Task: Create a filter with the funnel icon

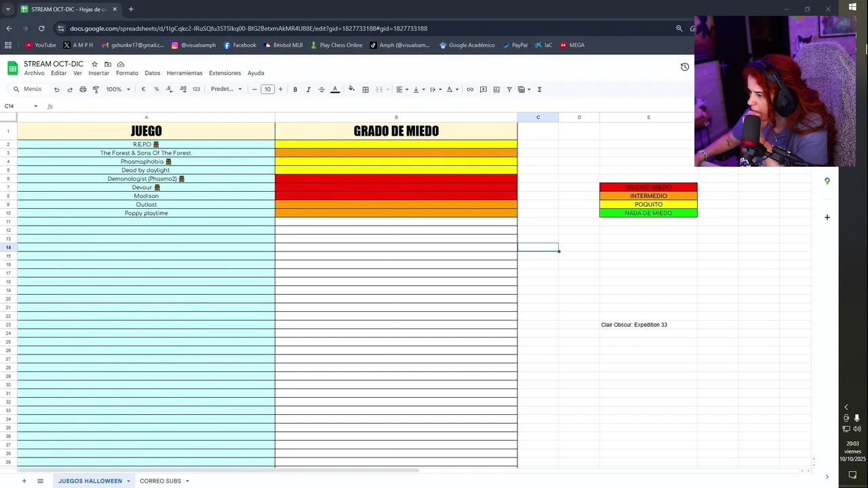Action: pos(509,89)
